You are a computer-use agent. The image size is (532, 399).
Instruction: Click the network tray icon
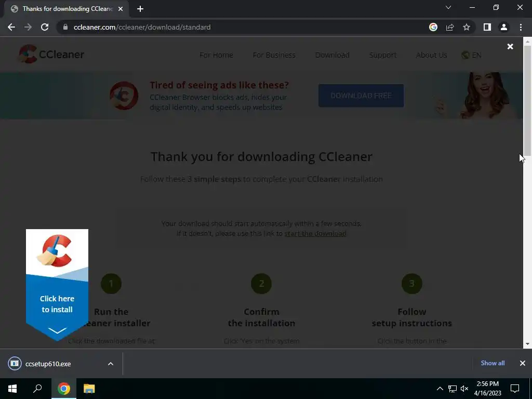453,389
